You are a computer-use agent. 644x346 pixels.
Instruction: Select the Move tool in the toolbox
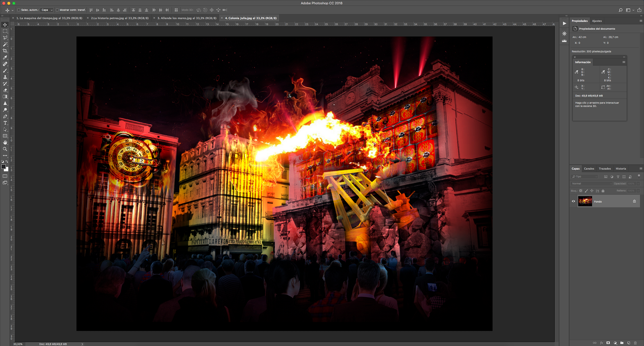click(5, 25)
